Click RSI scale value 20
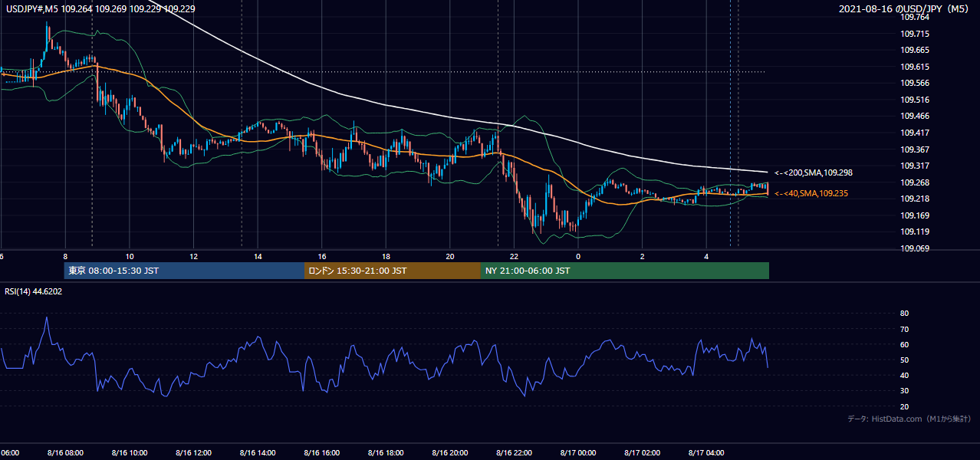This screenshot has height=460, width=980. 904,406
